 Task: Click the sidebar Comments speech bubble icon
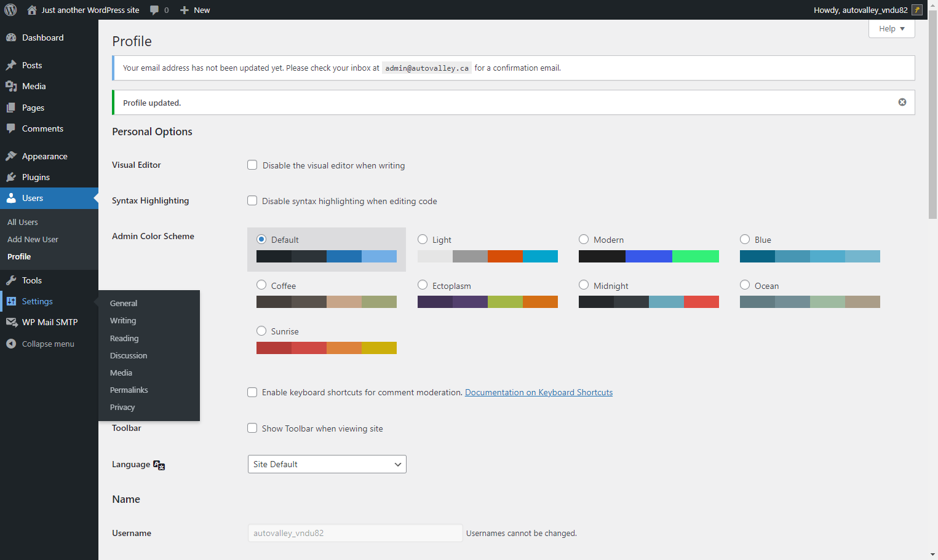pos(11,128)
